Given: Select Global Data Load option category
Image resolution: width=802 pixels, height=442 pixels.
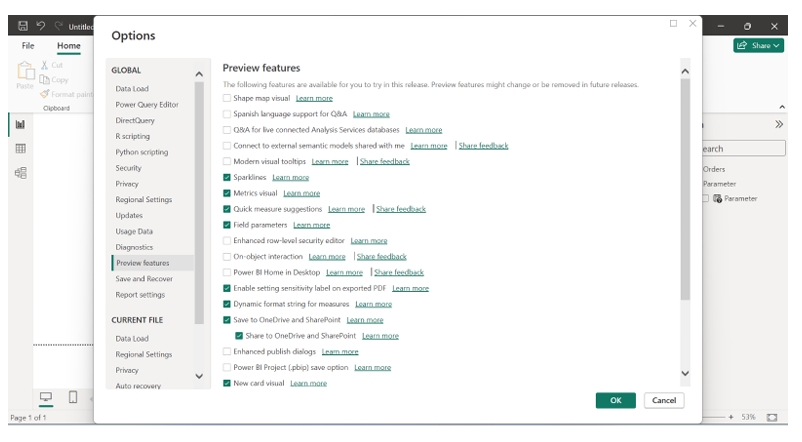Looking at the screenshot, I should 132,89.
